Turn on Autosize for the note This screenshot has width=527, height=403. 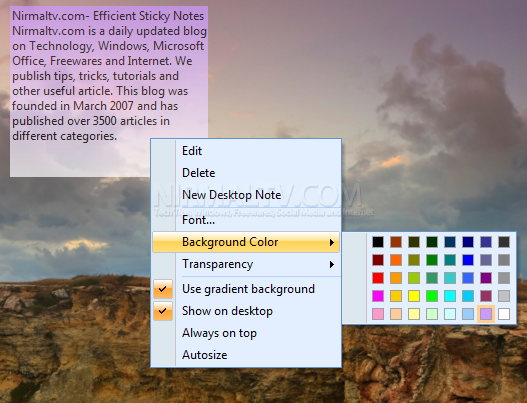(246, 355)
